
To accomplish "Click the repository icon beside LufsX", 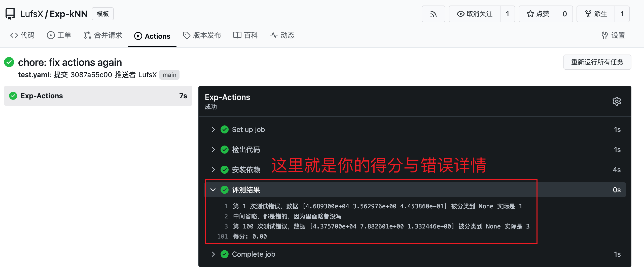I will (10, 14).
